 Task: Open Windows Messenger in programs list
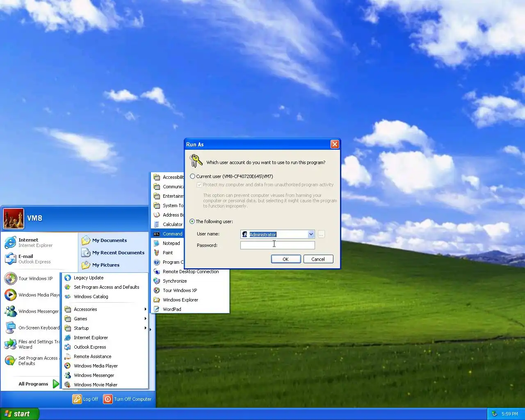105,375
